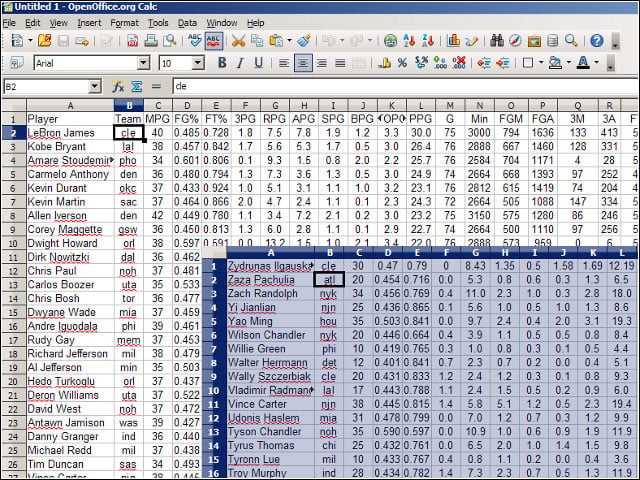Click the Cut scissors icon
Viewport: 640px width, 480px height.
coord(238,41)
